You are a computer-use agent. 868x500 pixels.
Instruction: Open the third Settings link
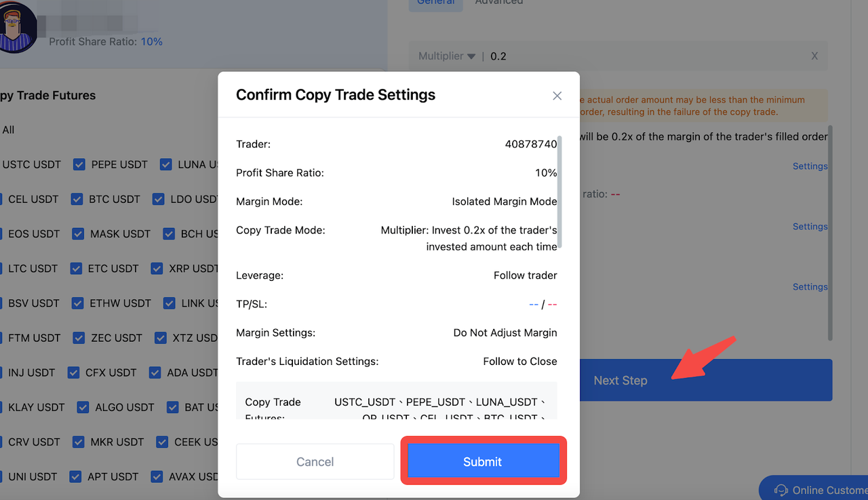(x=810, y=287)
